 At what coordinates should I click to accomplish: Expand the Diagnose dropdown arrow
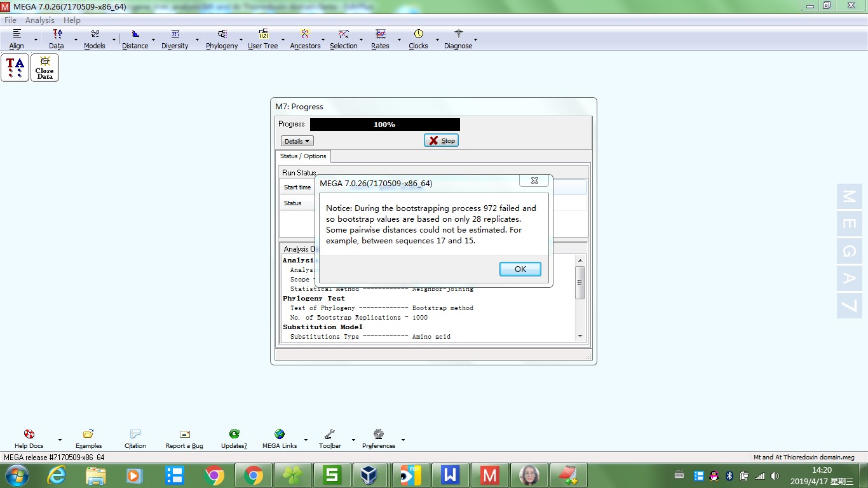click(x=475, y=39)
